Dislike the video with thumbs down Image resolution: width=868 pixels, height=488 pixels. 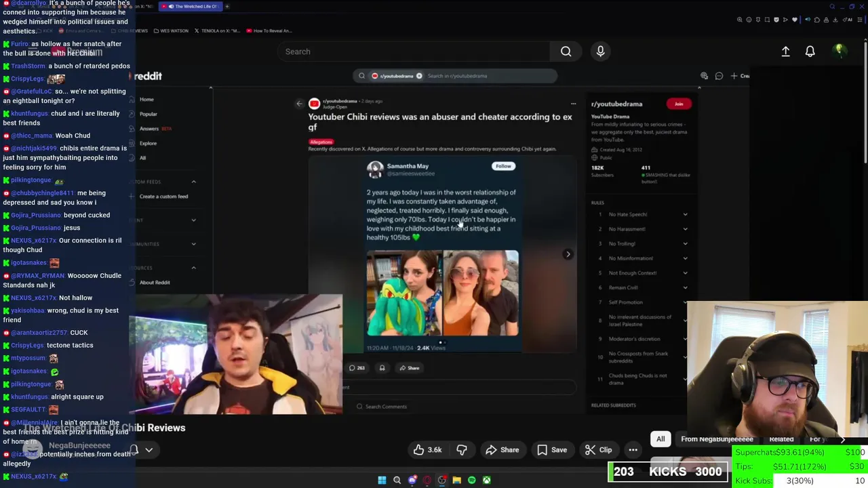462,450
